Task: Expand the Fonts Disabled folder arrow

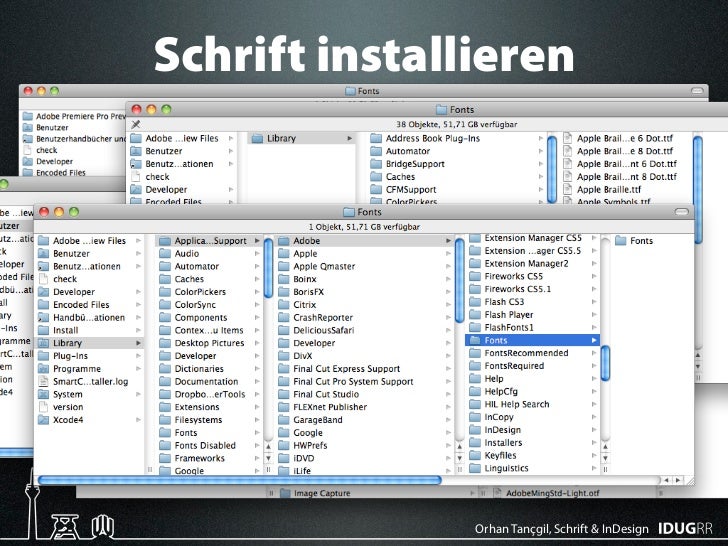Action: pos(257,445)
